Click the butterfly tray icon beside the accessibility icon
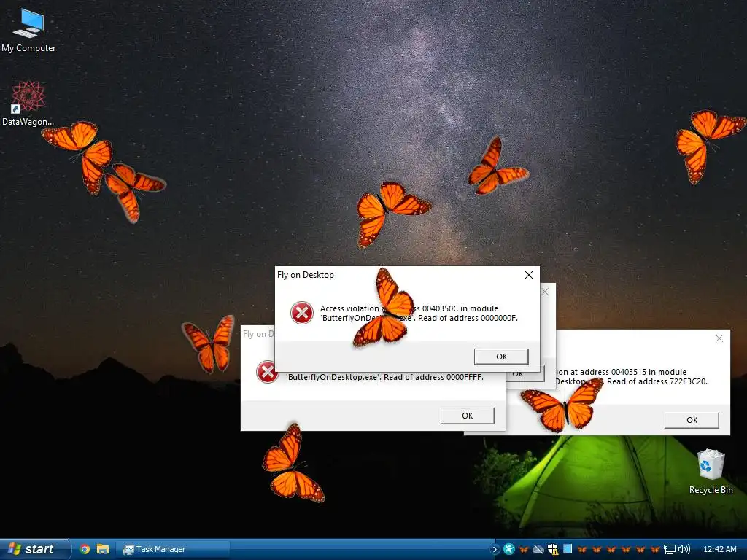 (x=524, y=550)
